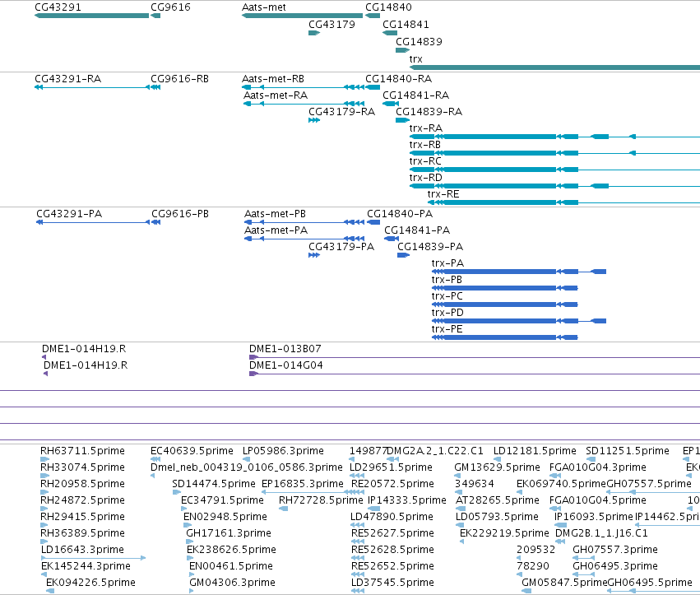Open the Aats-met-RA transcript
Image resolution: width=700 pixels, height=595 pixels.
point(304,104)
